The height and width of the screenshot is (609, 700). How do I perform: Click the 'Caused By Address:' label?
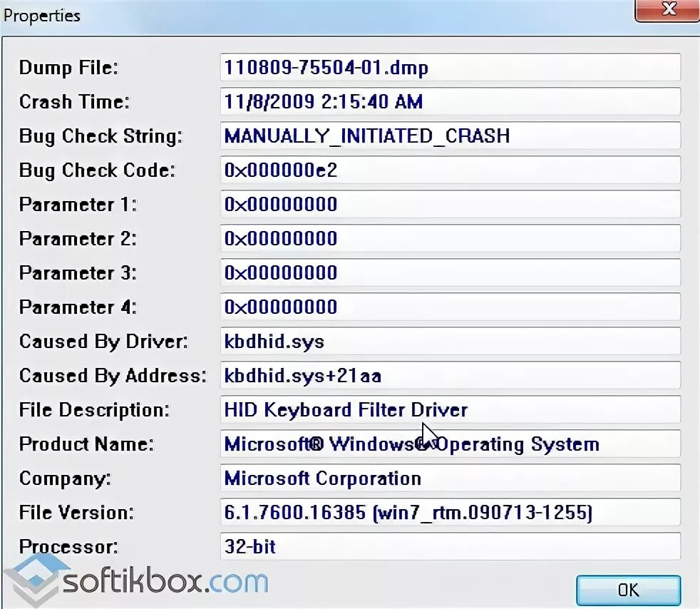[x=113, y=376]
